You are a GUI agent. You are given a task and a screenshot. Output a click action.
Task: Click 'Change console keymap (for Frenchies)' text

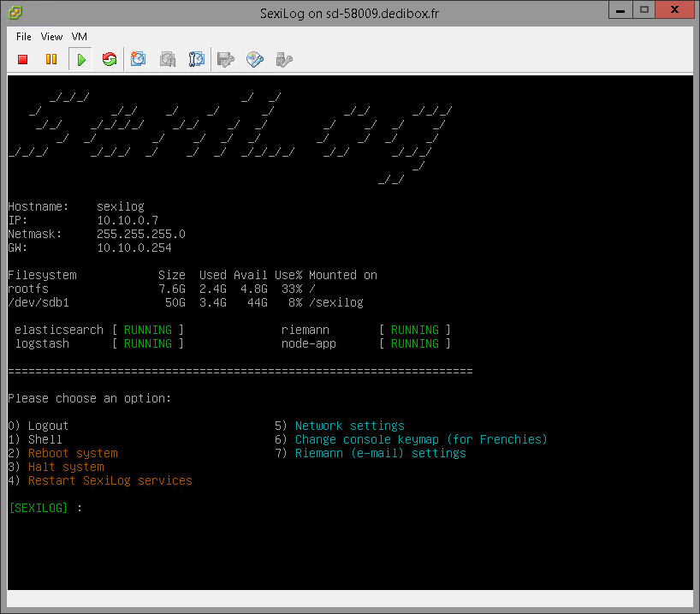pyautogui.click(x=421, y=439)
